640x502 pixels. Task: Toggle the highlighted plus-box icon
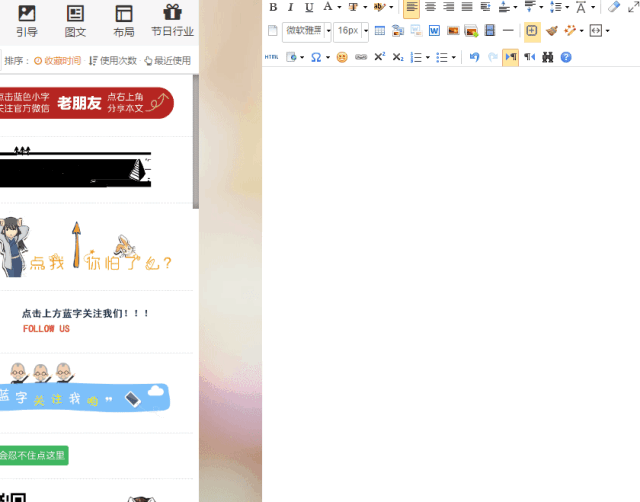click(x=532, y=31)
